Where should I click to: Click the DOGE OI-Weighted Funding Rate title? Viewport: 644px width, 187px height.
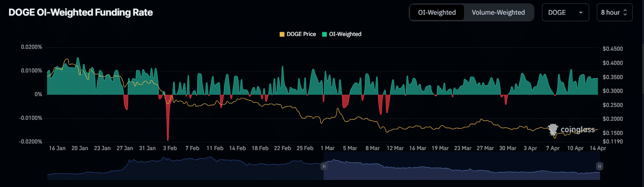pyautogui.click(x=80, y=12)
